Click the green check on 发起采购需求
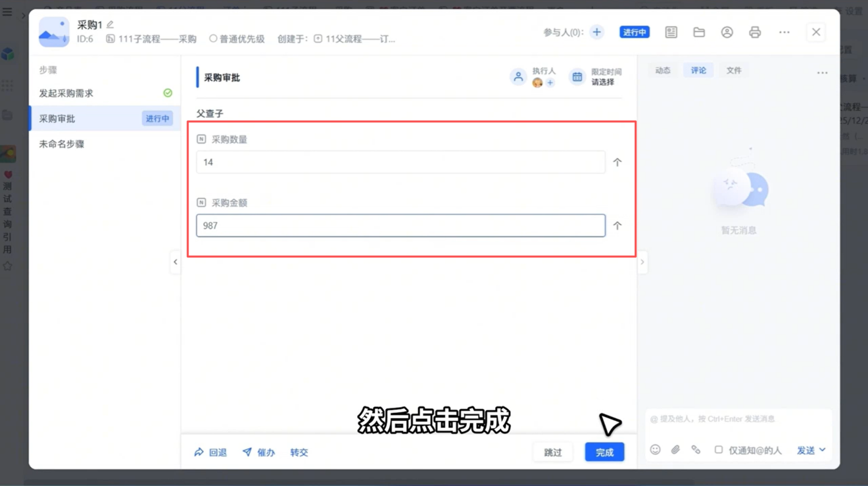868x486 pixels. [168, 93]
